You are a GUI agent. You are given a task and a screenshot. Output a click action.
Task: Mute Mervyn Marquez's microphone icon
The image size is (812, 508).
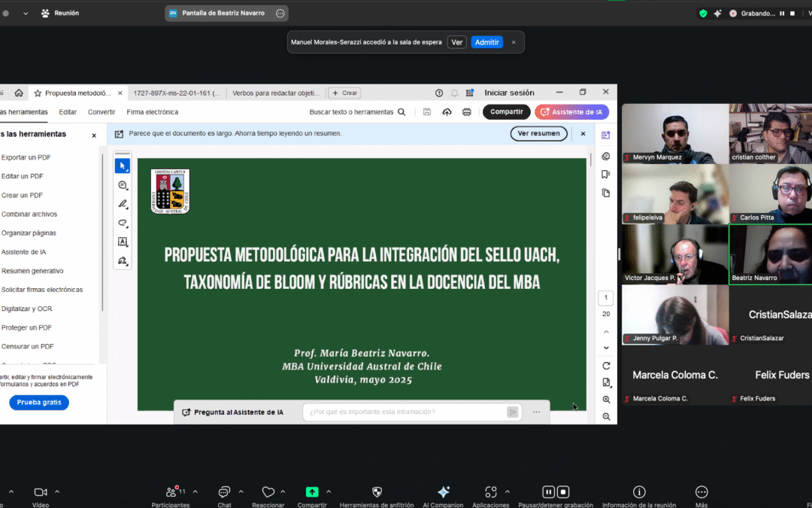click(626, 157)
